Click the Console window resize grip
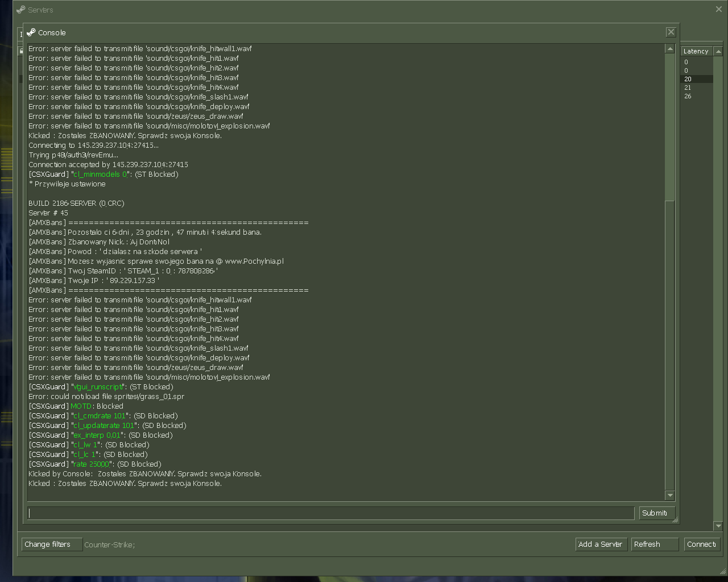Screen dimensions: 728x582 tap(675, 519)
